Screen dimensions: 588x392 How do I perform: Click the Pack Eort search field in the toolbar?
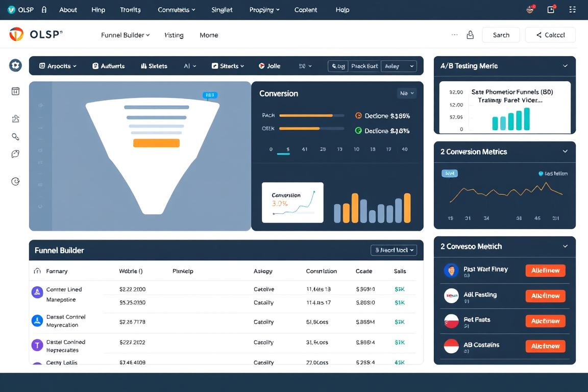(x=363, y=65)
